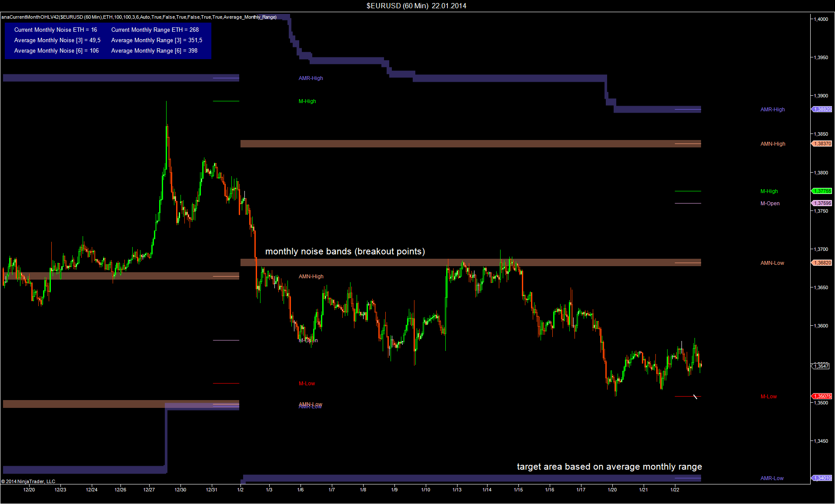This screenshot has width=835, height=504.
Task: Click the 1/9 date on time axis
Action: click(394, 490)
